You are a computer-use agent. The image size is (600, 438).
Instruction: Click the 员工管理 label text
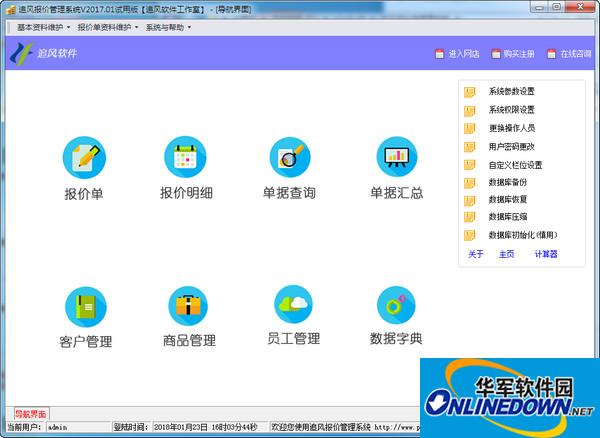click(293, 339)
